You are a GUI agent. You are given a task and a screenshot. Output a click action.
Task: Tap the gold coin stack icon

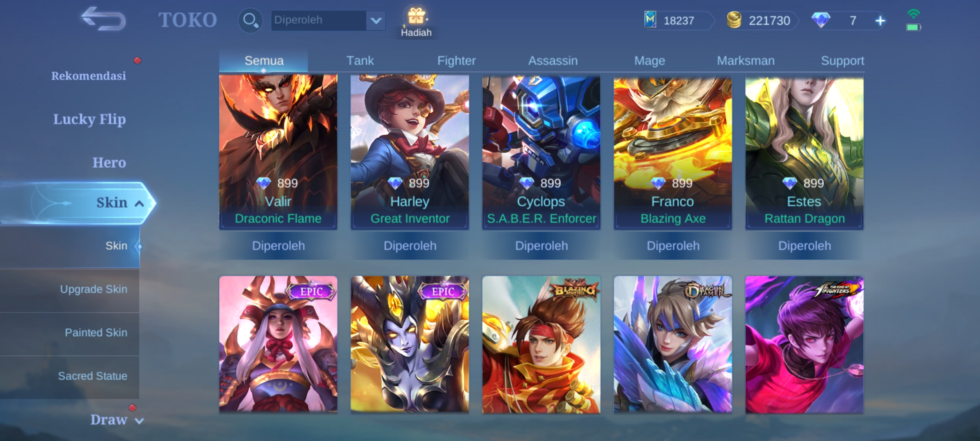click(734, 20)
